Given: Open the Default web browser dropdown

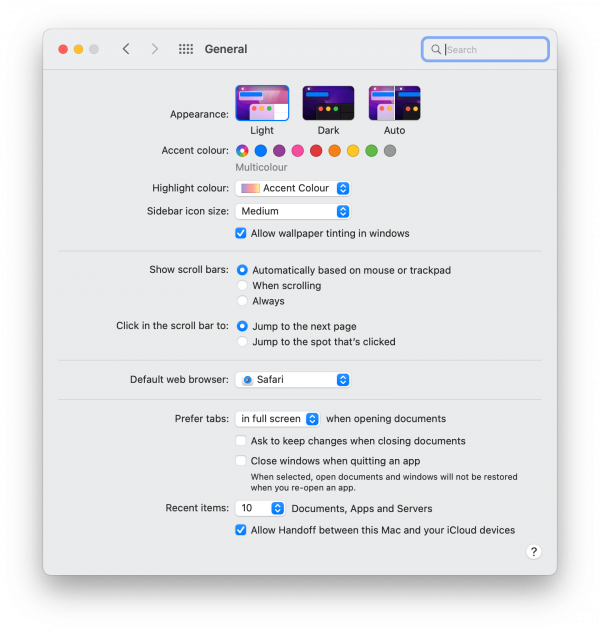Looking at the screenshot, I should click(x=293, y=380).
